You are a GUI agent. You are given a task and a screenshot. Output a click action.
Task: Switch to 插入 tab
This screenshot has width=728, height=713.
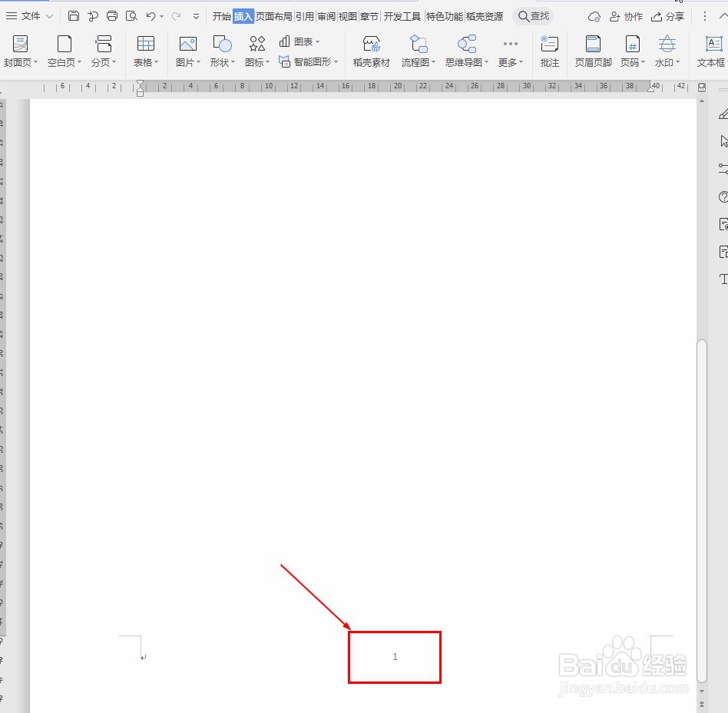coord(243,17)
